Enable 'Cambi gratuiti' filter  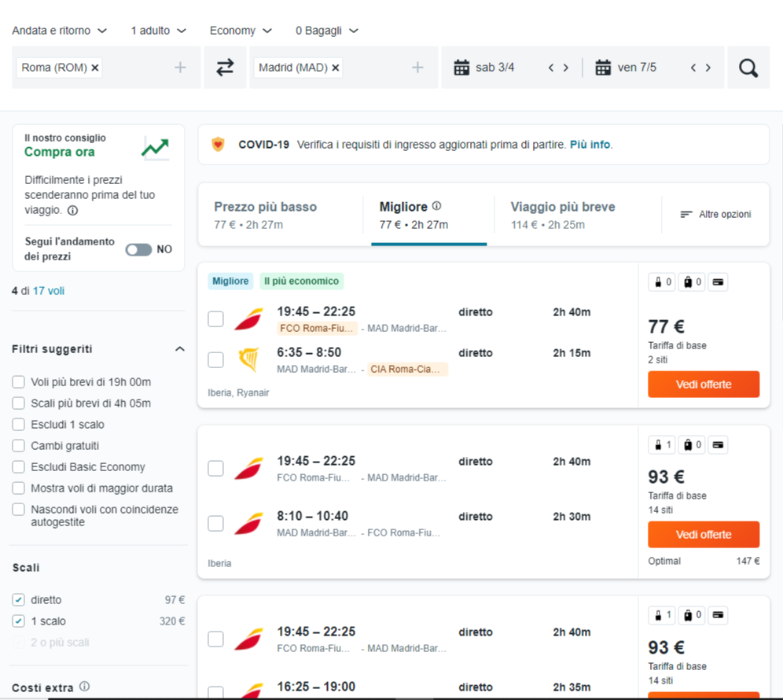pos(19,446)
